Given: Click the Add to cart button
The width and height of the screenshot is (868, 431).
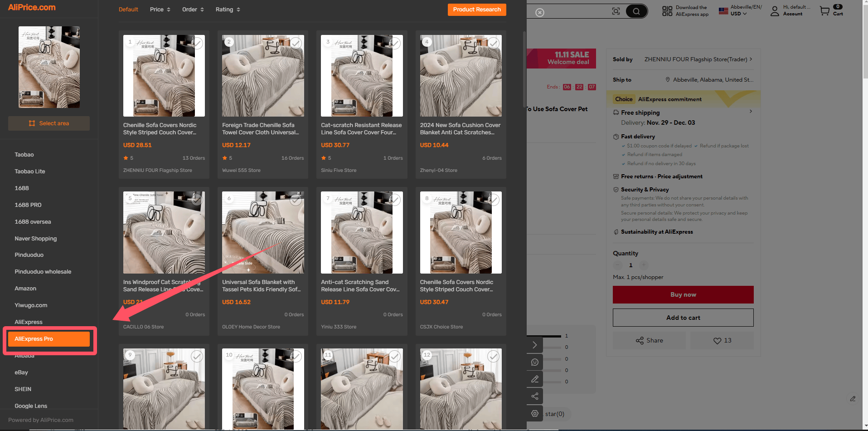Looking at the screenshot, I should coord(683,318).
